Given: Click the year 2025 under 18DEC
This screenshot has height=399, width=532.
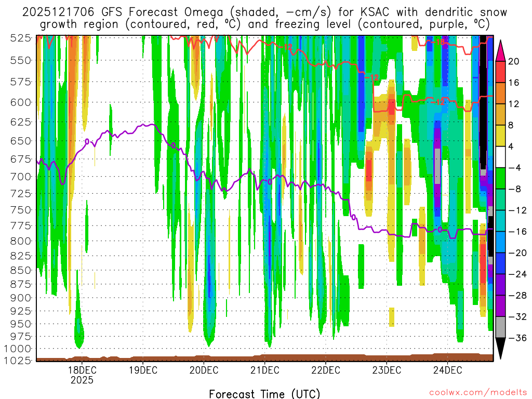Looking at the screenshot, I should (82, 380).
